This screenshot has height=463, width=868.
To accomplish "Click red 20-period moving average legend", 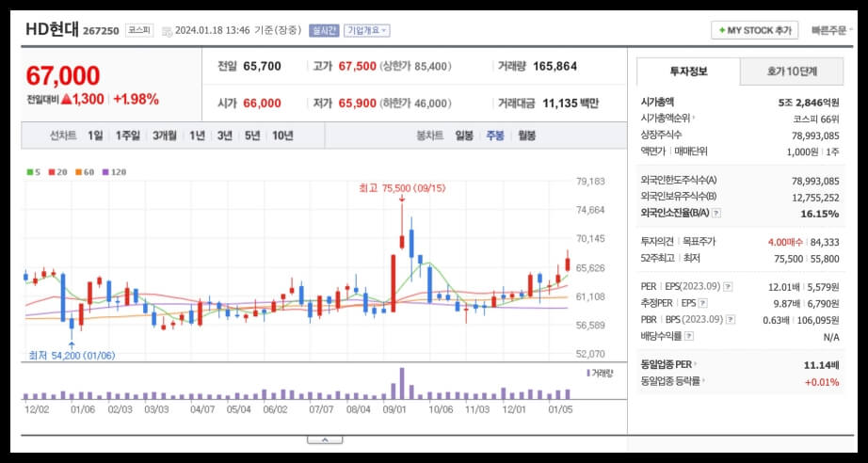I will pyautogui.click(x=57, y=172).
